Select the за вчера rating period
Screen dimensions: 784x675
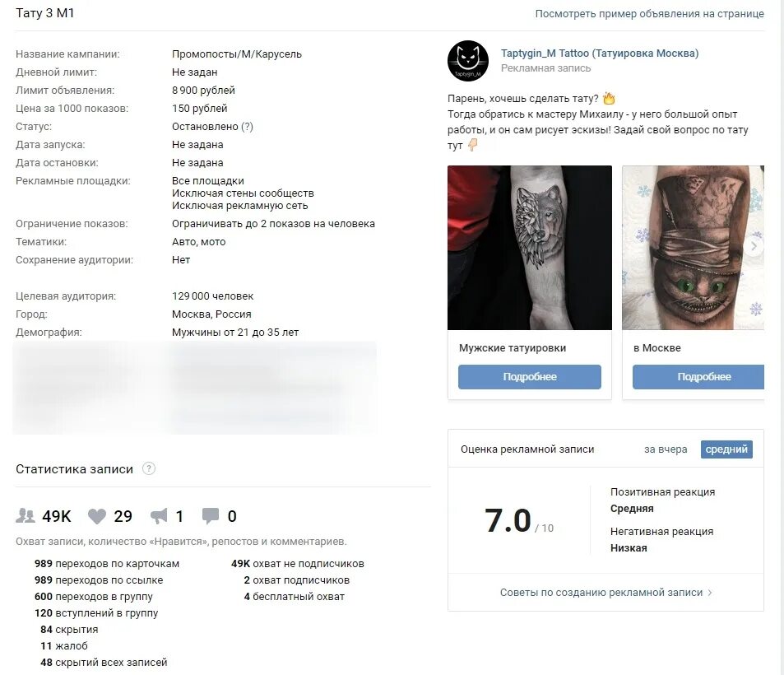[x=666, y=449]
